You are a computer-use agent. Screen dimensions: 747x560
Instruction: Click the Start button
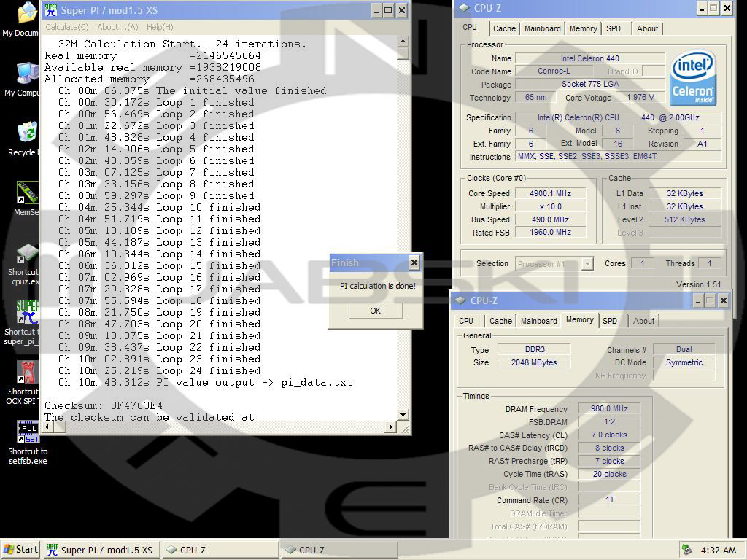coord(20,550)
